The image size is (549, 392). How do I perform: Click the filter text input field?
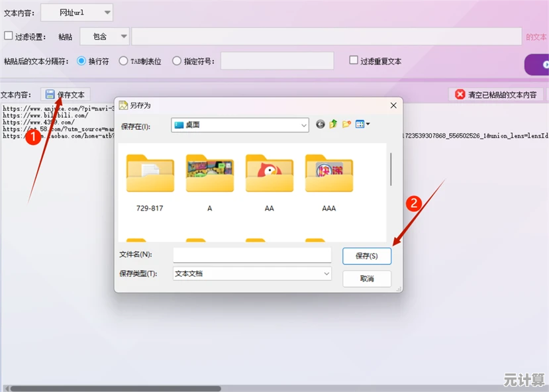(x=326, y=36)
